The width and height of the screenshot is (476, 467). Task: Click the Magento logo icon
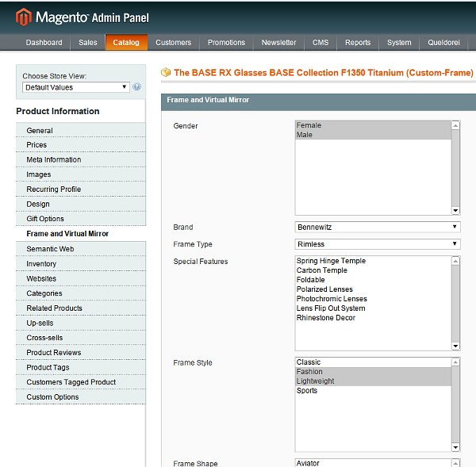click(23, 17)
